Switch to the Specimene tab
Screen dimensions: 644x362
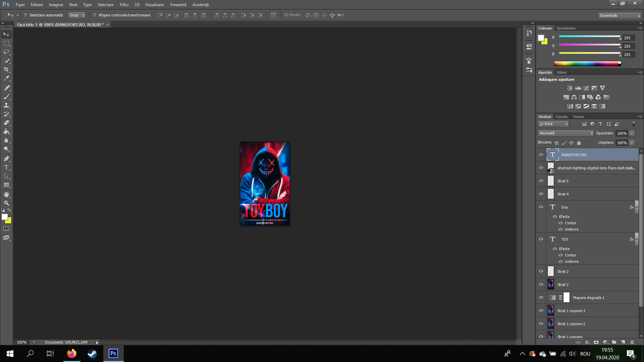tap(566, 28)
